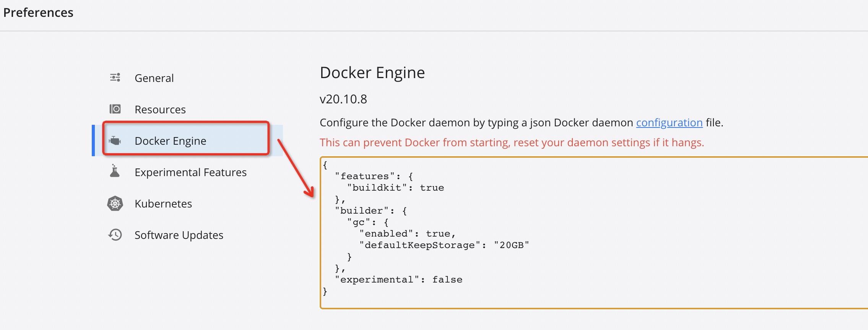This screenshot has height=330, width=868.
Task: Click the General sliders icon
Action: pyautogui.click(x=115, y=78)
